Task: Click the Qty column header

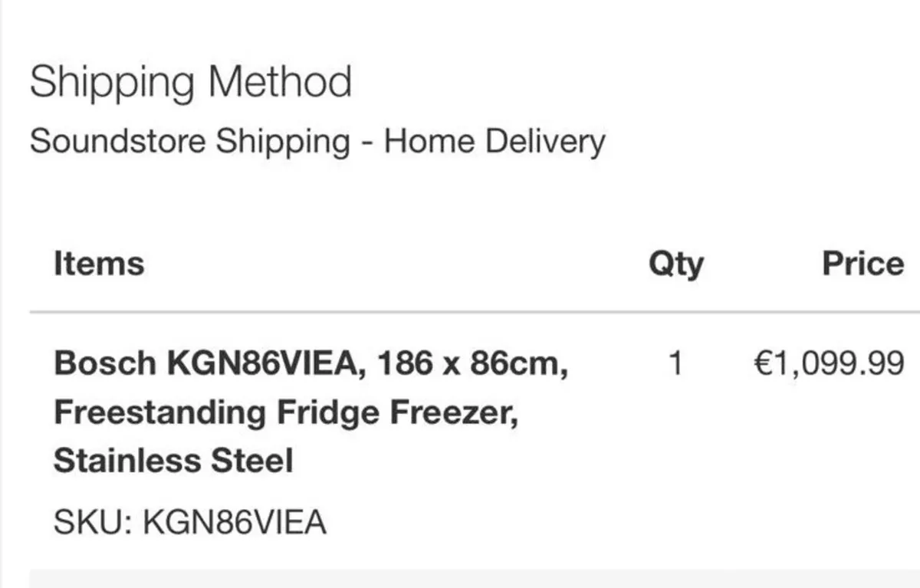Action: tap(676, 264)
